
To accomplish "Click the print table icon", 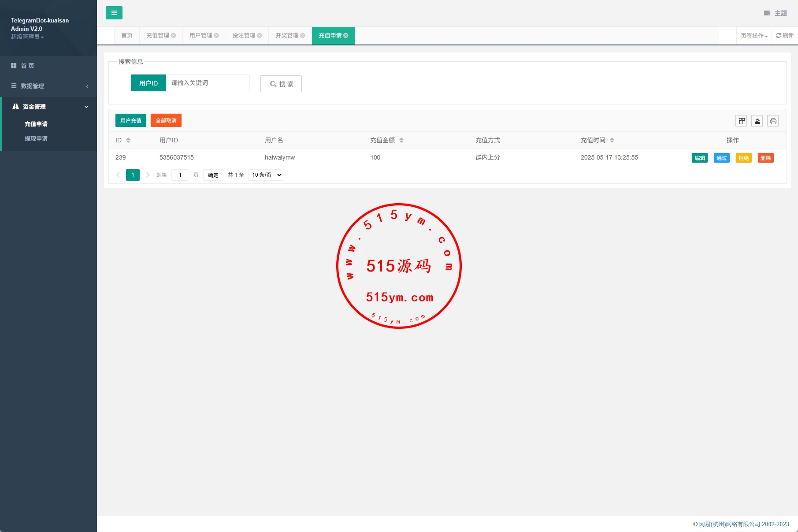I will [773, 121].
